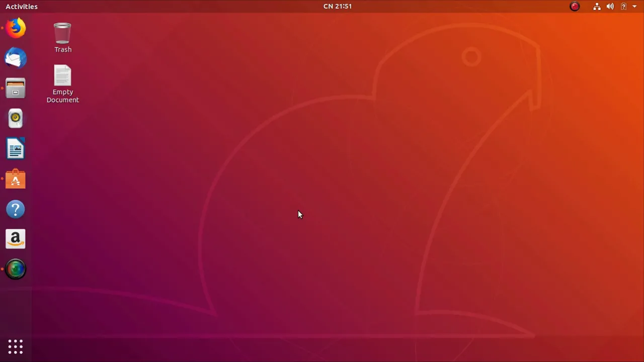Open Ubuntu Software store
The width and height of the screenshot is (644, 362).
coord(16,179)
